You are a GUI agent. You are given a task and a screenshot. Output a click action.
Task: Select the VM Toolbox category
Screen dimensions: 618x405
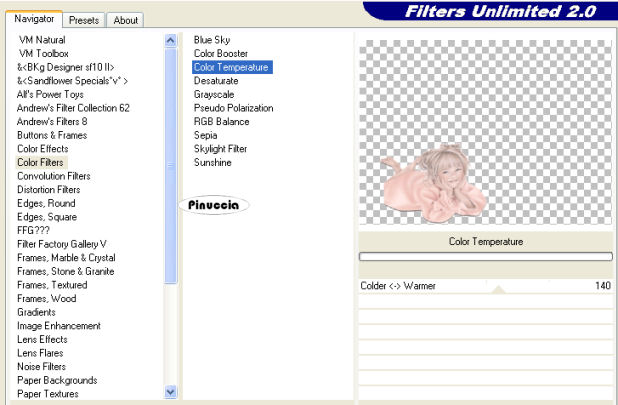click(44, 53)
